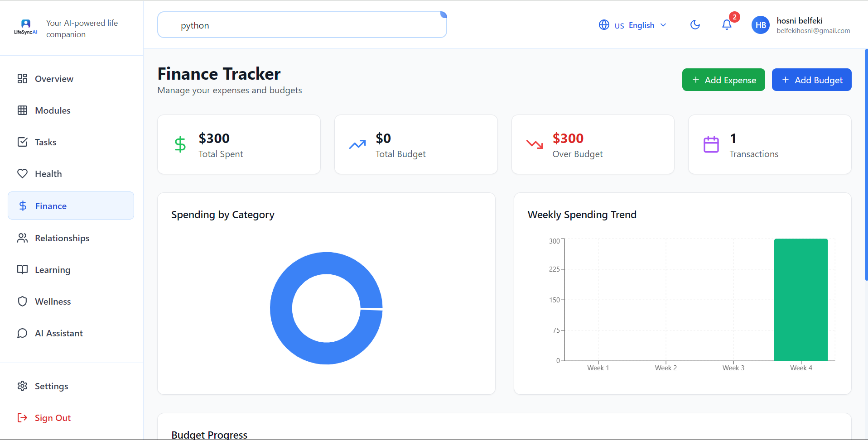Click the green dollar icon on Total Spent card

click(180, 144)
